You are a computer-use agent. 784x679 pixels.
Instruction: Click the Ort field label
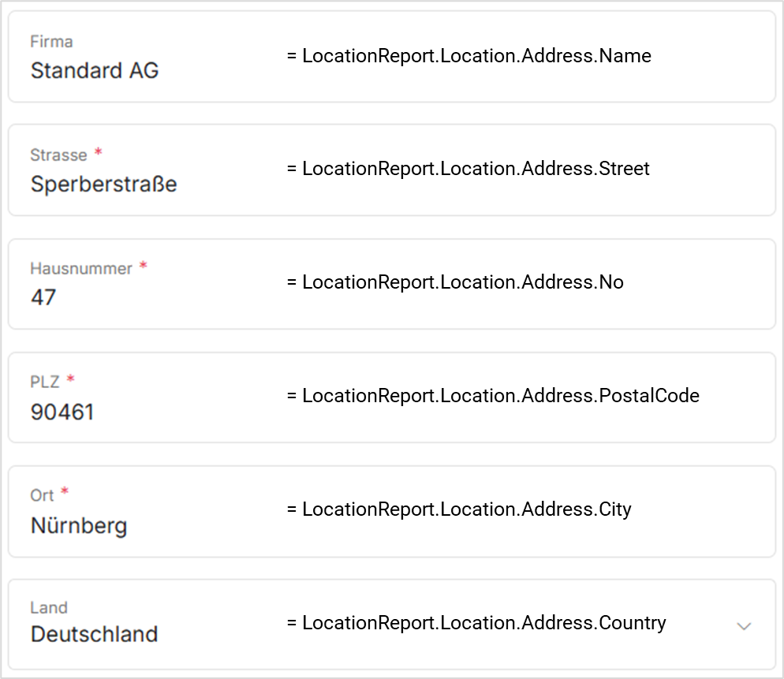[x=43, y=495]
